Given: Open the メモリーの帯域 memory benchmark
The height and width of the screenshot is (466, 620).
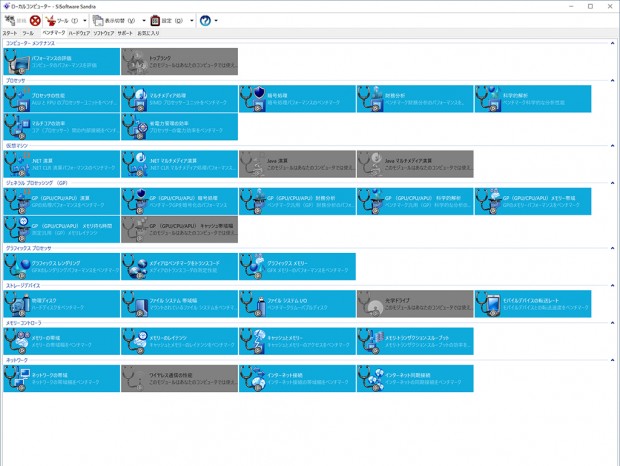Looking at the screenshot, I should click(61, 341).
